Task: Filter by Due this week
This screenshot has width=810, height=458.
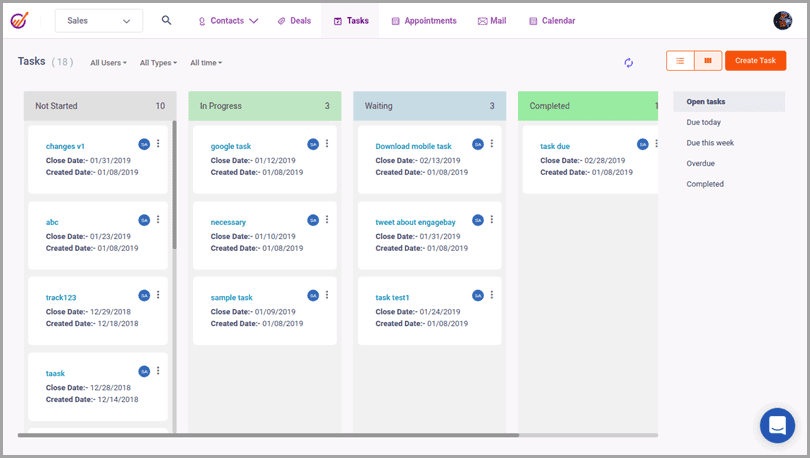Action: tap(710, 143)
